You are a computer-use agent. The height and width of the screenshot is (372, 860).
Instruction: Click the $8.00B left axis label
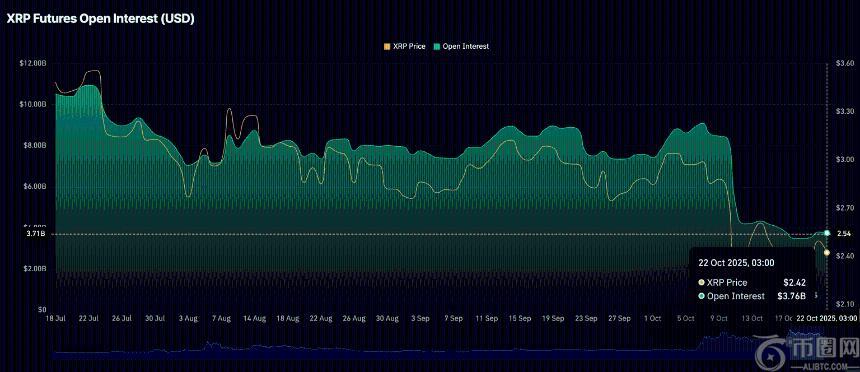pyautogui.click(x=35, y=145)
